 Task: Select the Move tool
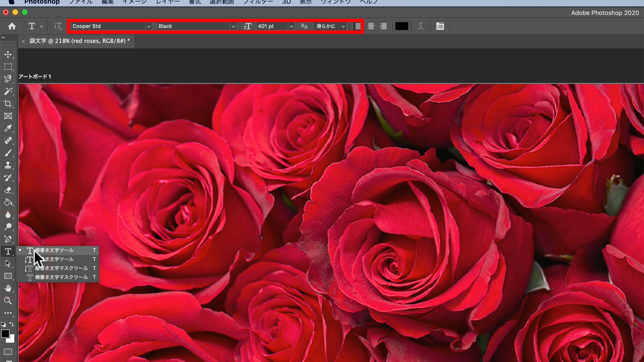coord(8,55)
